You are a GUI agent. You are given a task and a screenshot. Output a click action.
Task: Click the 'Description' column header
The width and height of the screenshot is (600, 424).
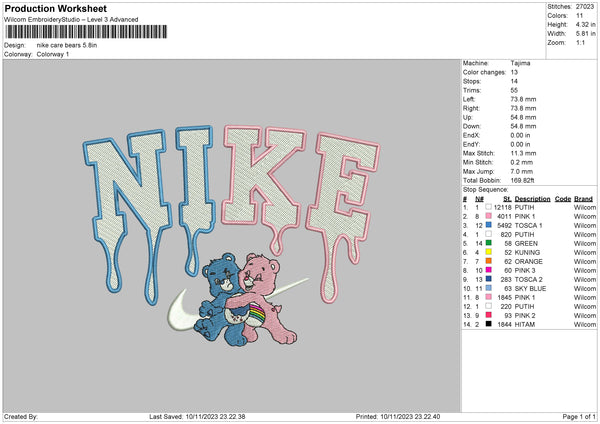pyautogui.click(x=532, y=199)
